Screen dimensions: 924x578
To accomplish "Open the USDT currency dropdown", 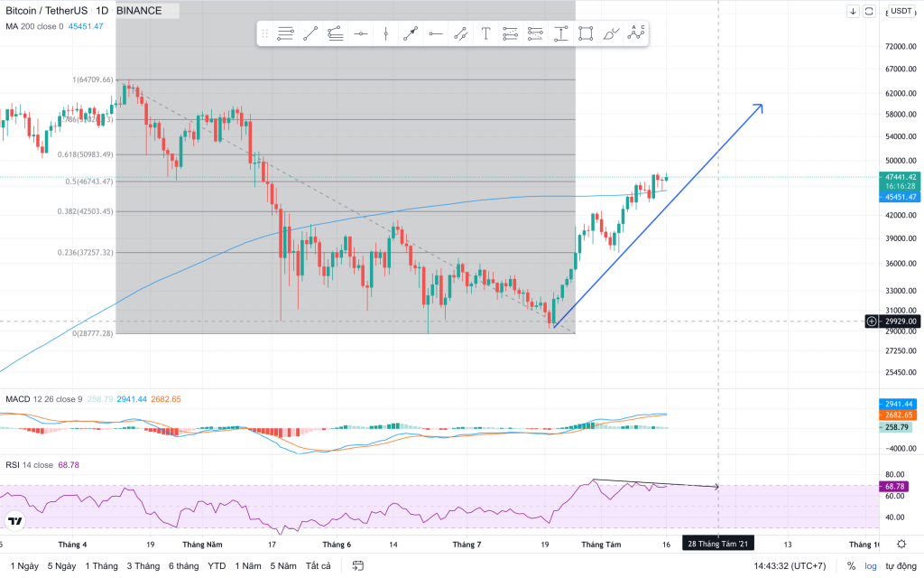I will (901, 12).
